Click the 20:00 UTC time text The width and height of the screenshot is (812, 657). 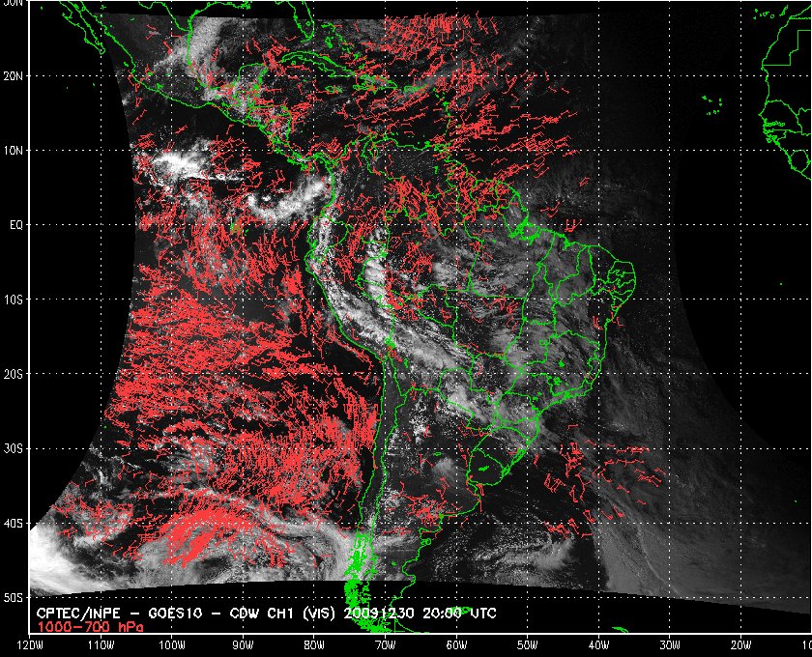460,614
